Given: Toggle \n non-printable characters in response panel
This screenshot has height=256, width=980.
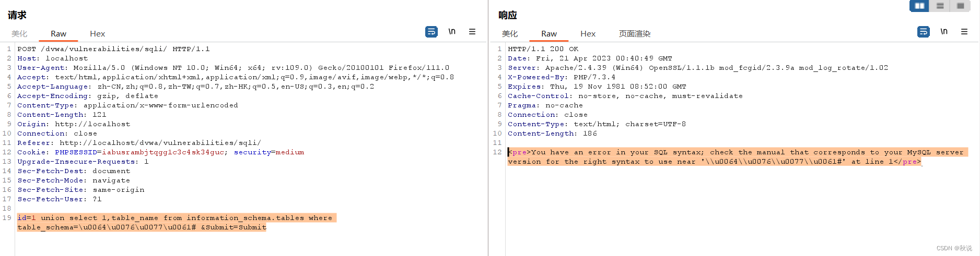Looking at the screenshot, I should (x=944, y=32).
